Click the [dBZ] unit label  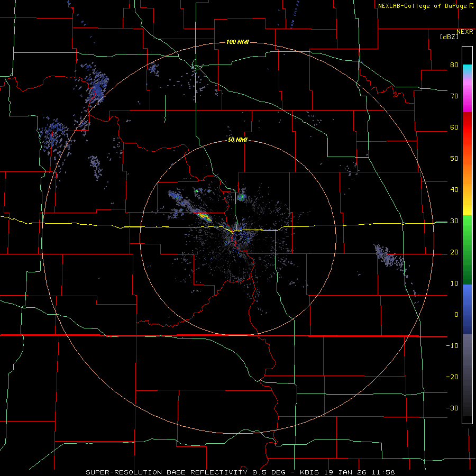pyautogui.click(x=449, y=36)
